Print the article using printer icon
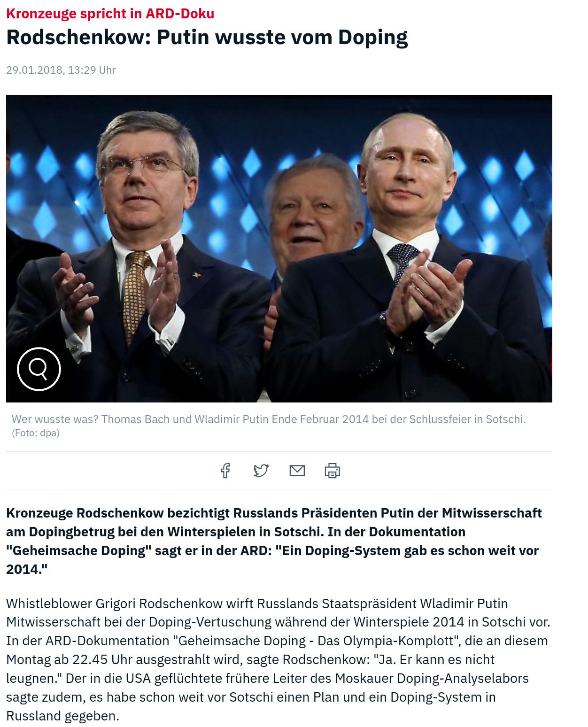 (332, 470)
